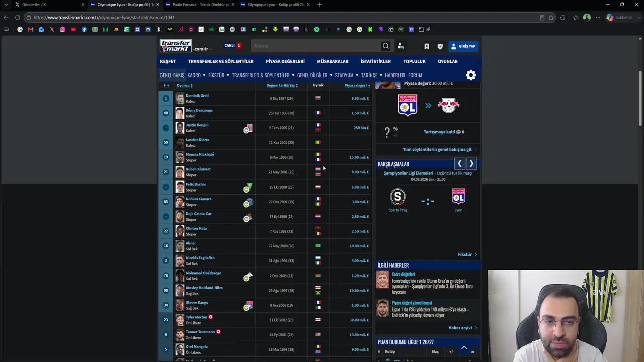Show previous match with left arrow
Image resolution: width=644 pixels, height=362 pixels.
tap(459, 164)
